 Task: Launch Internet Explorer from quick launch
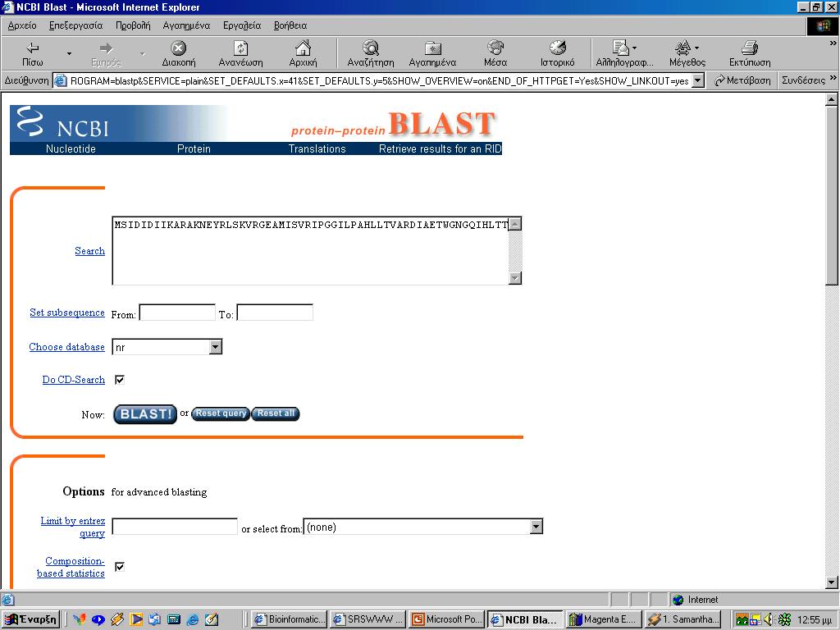click(192, 619)
